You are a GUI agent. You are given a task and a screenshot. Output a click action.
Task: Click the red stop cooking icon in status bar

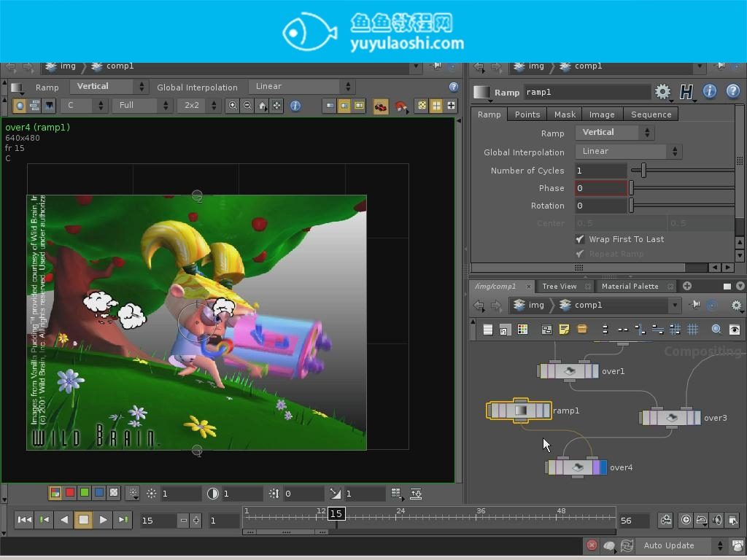[592, 545]
